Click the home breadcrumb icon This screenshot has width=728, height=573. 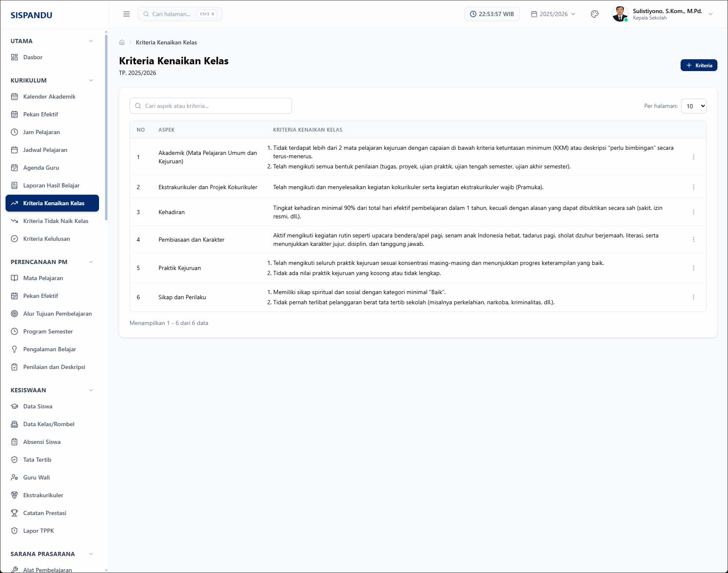(x=122, y=42)
